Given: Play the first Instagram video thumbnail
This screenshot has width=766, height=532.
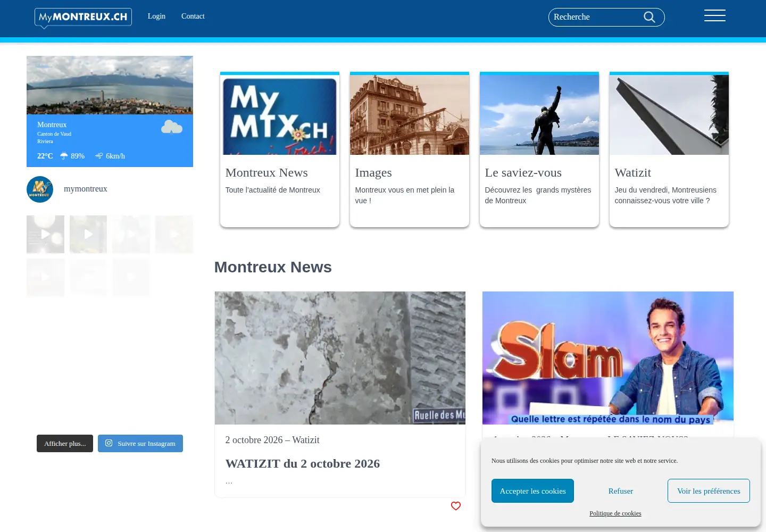Looking at the screenshot, I should point(45,234).
